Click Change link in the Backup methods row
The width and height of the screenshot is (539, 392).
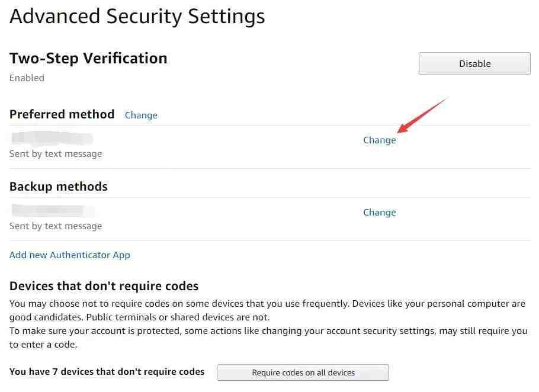[x=380, y=213]
